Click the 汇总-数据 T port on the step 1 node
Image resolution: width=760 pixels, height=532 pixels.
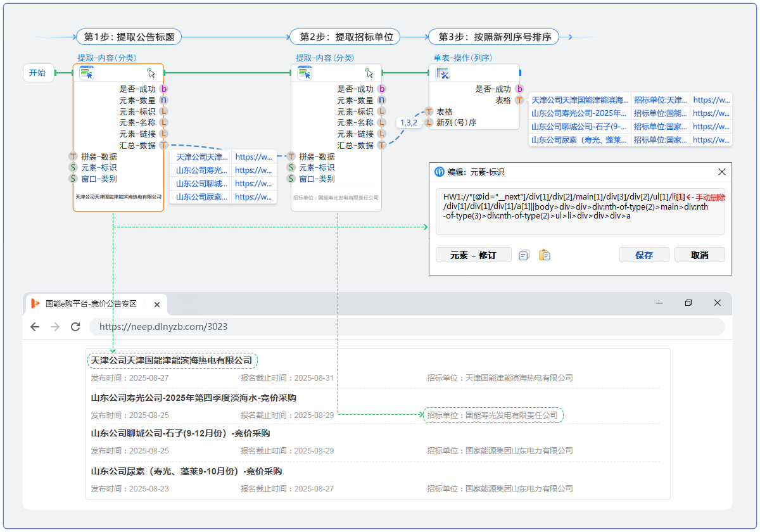[x=163, y=145]
